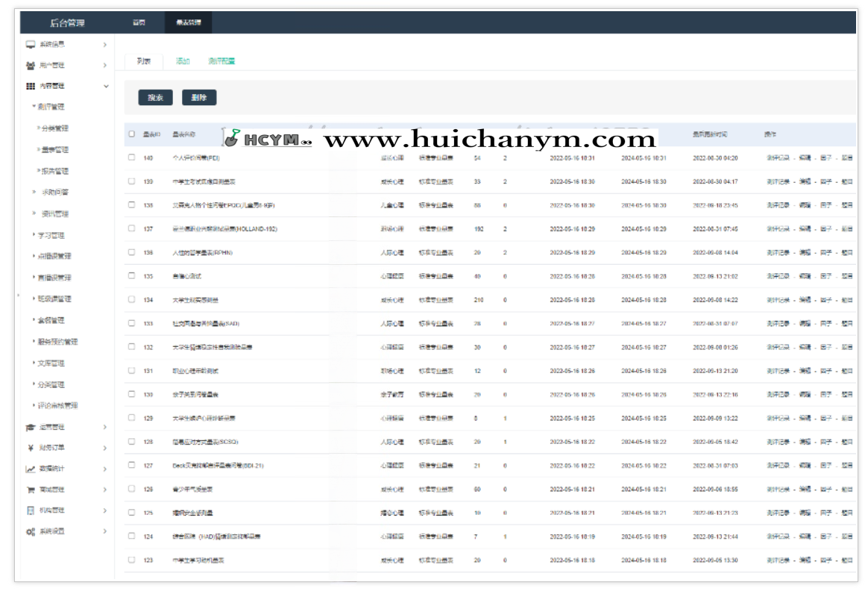868x600 pixels.
Task: Select the checkbox for row ID 137
Action: tap(132, 228)
